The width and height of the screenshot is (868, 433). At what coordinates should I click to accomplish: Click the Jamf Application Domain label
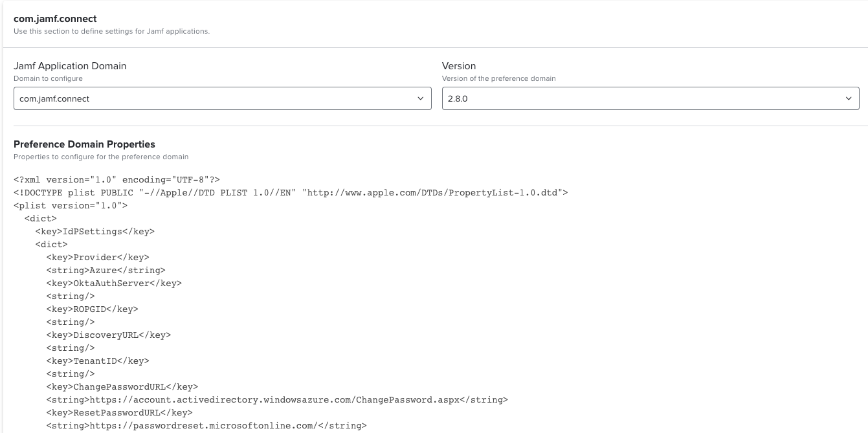pyautogui.click(x=70, y=66)
